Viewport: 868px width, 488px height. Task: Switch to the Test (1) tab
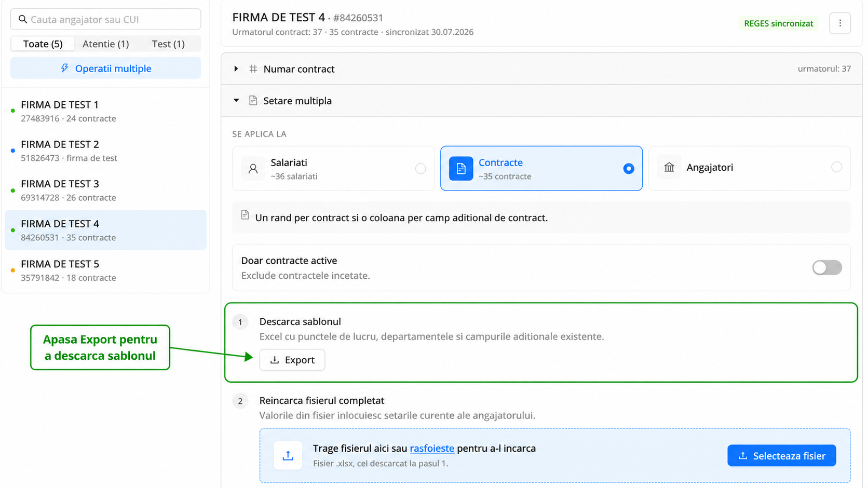(168, 44)
